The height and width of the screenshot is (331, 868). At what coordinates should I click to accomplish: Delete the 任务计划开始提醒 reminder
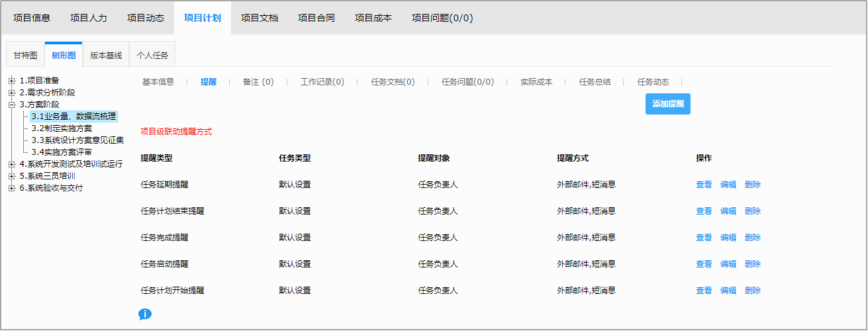point(753,291)
